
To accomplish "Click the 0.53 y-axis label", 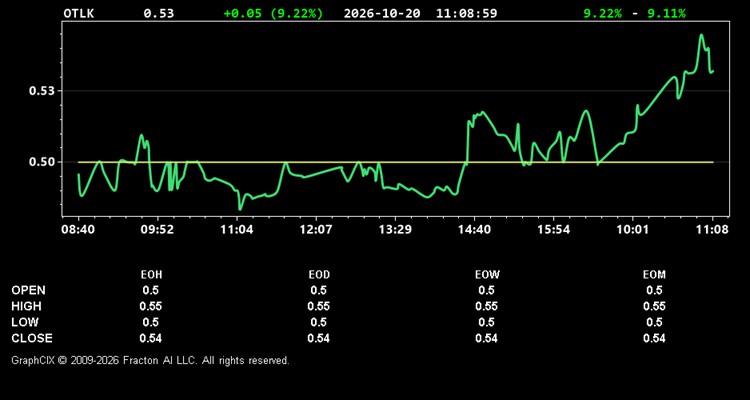I will pos(42,91).
